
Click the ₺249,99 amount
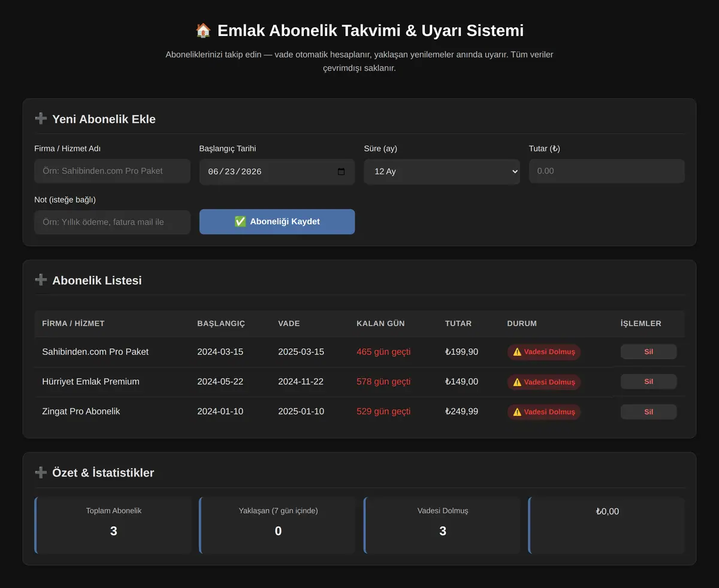[461, 412]
